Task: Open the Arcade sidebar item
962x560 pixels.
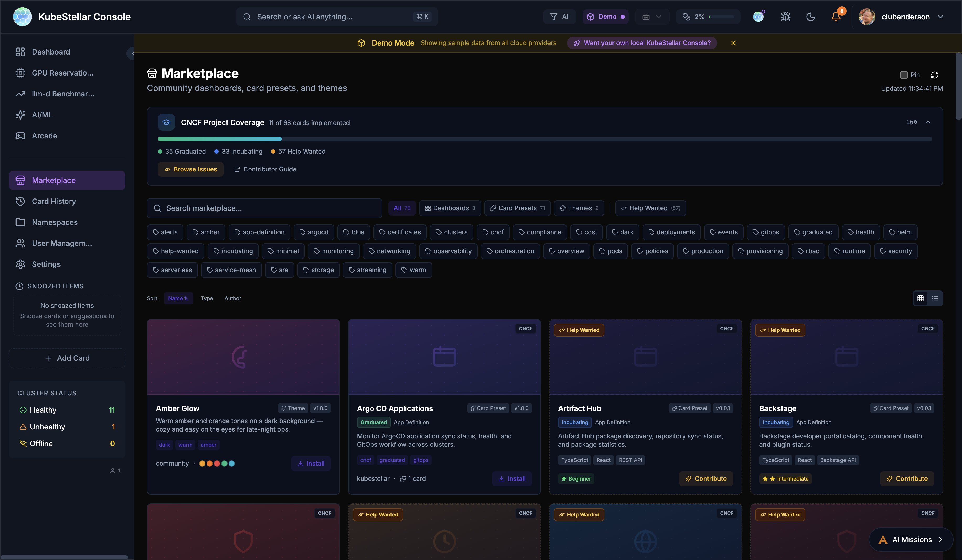Action: 44,136
